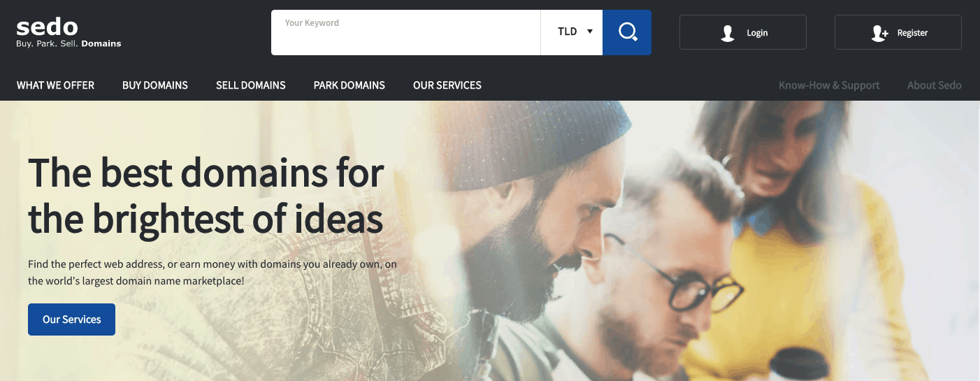Focus the Your Keyword search field

click(x=405, y=32)
